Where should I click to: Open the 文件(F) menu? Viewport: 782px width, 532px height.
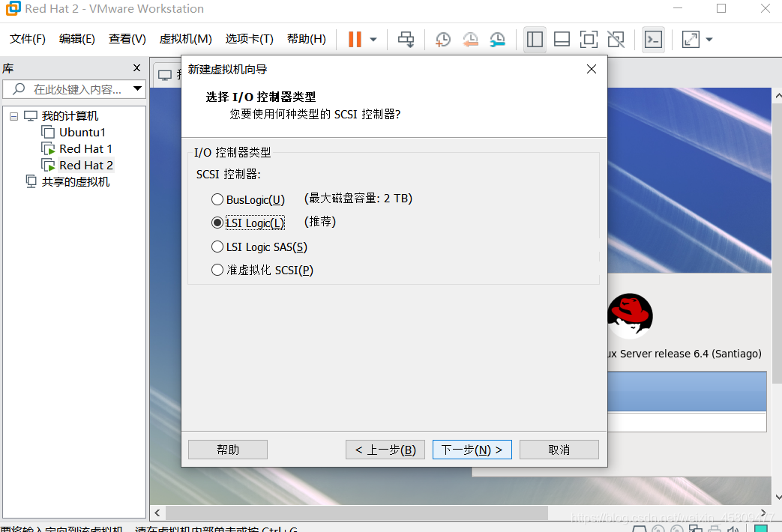(x=28, y=39)
